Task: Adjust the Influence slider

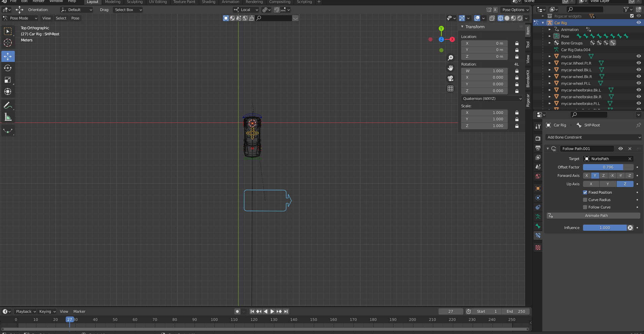Action: (x=605, y=228)
